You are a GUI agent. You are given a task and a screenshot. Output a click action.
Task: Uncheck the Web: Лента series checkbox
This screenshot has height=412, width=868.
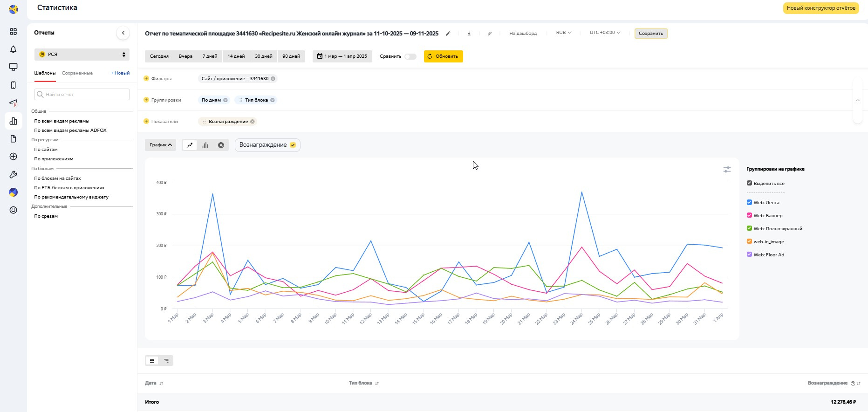(749, 202)
